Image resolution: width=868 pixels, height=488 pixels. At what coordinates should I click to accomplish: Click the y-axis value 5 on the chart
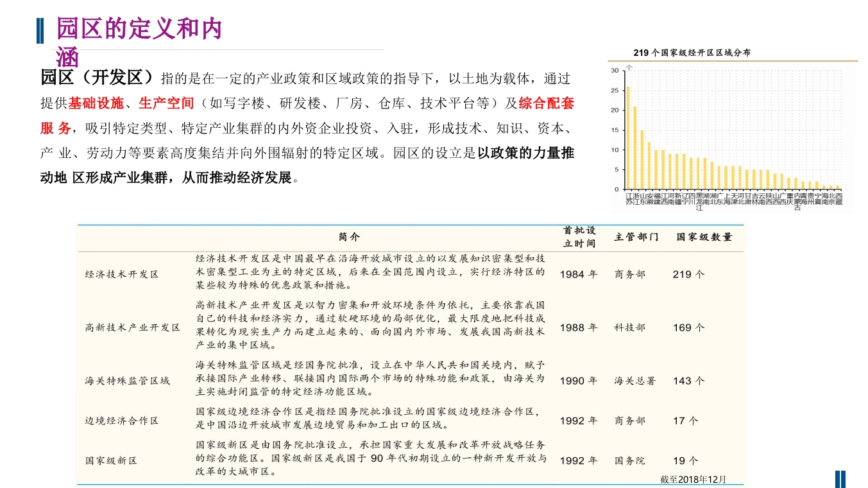coord(617,170)
